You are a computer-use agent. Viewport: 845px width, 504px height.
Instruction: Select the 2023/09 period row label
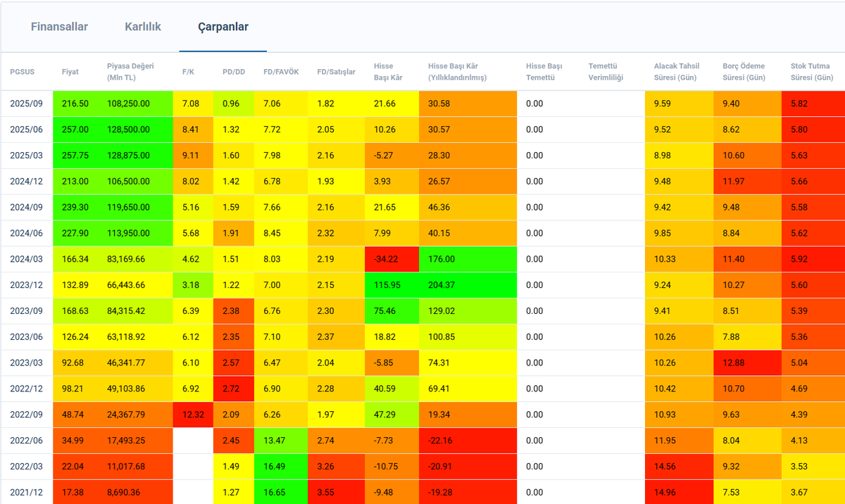(26, 311)
